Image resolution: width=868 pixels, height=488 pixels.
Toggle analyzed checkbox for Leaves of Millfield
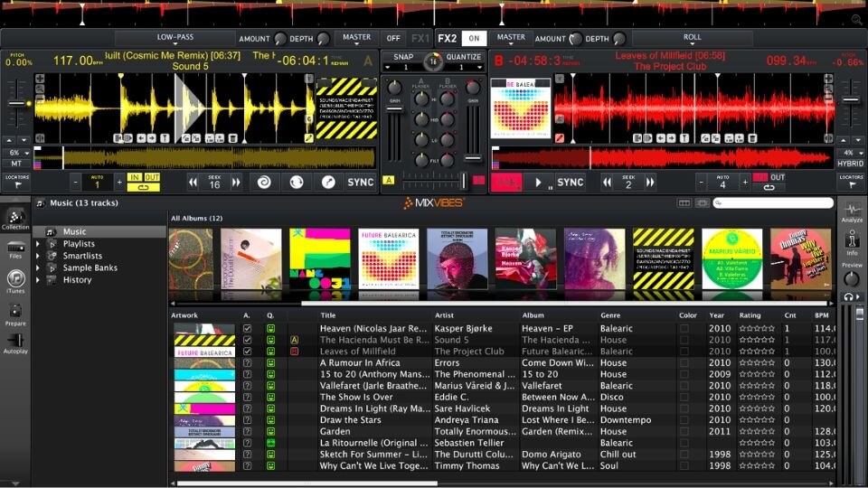tap(247, 351)
